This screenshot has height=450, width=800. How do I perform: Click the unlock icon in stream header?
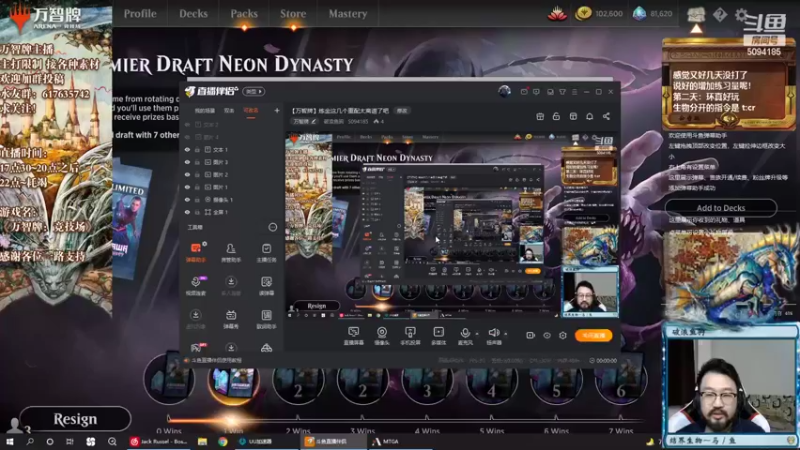point(556,116)
